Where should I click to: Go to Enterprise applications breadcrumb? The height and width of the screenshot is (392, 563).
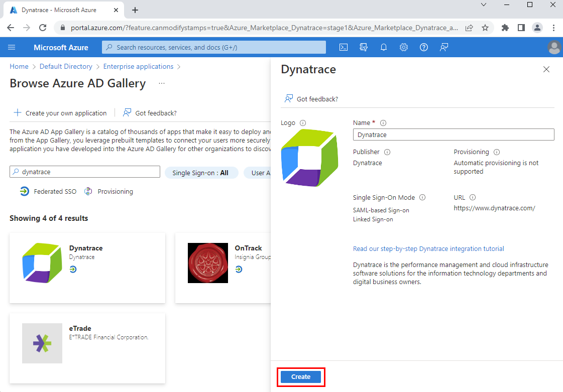click(138, 66)
